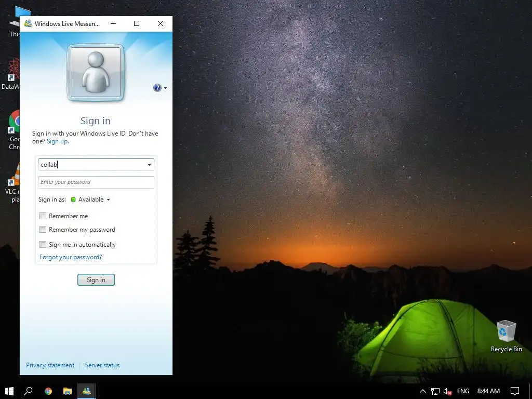Click the Messenger icon in the title bar
Viewport: 532px width, 399px height.
click(x=28, y=23)
